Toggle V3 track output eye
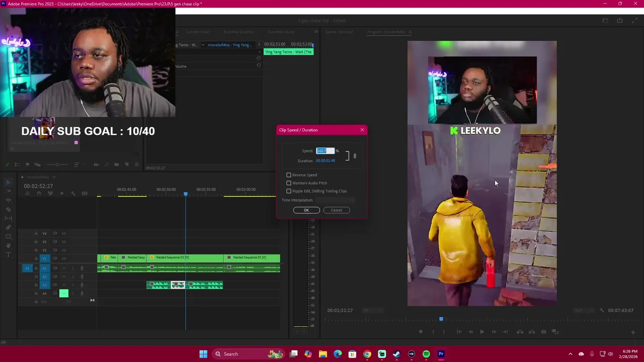This screenshot has height=362, width=644. tap(64, 242)
